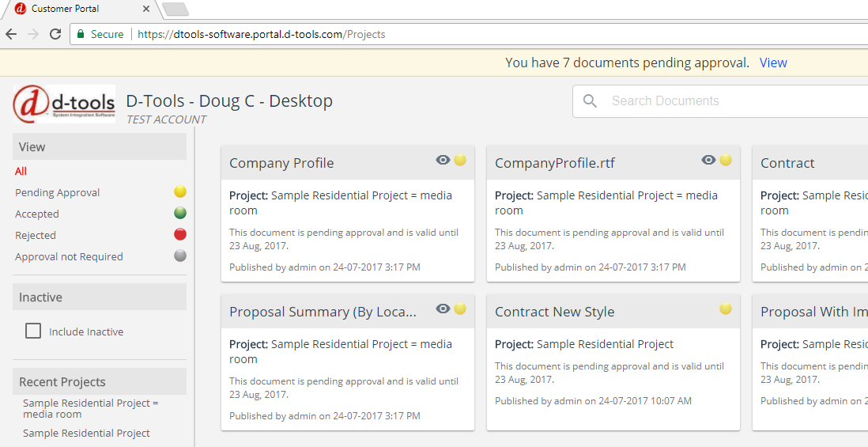
Task: Click publish date text on Proposal Summary card
Action: [325, 416]
